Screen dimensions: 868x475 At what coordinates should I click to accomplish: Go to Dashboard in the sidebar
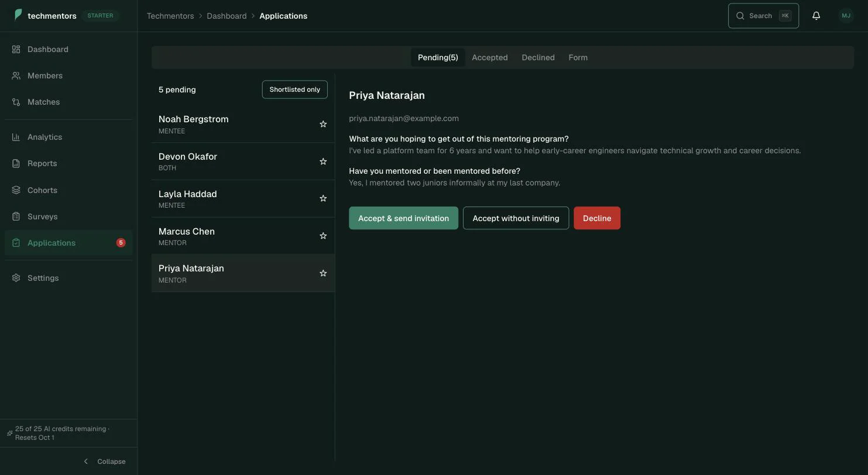[68, 49]
